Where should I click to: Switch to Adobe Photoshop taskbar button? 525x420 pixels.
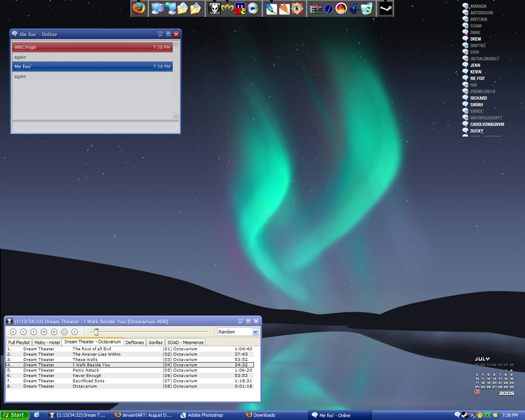209,415
